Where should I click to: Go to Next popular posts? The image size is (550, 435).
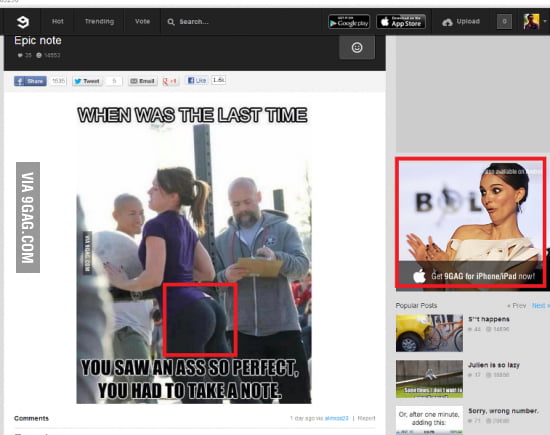[540, 306]
